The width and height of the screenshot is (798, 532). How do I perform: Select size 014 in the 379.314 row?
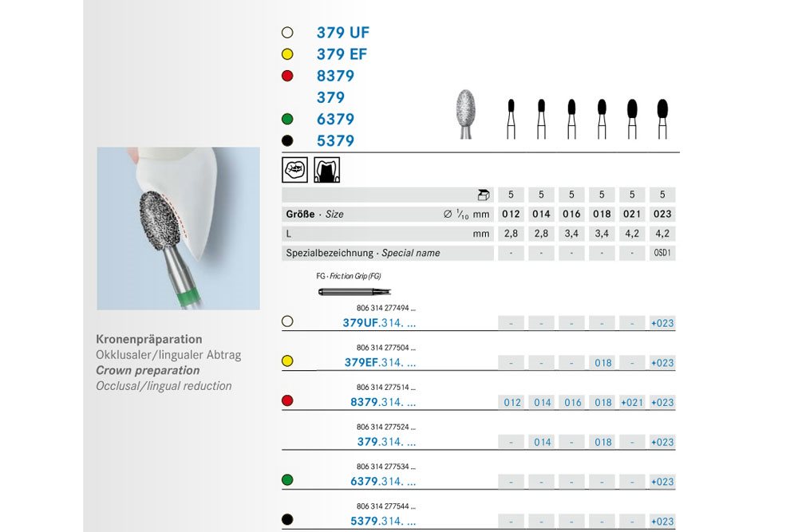542,442
